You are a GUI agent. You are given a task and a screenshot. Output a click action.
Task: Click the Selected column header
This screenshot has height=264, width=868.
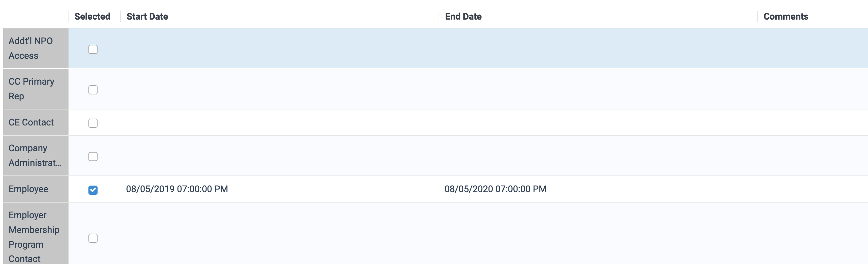92,17
